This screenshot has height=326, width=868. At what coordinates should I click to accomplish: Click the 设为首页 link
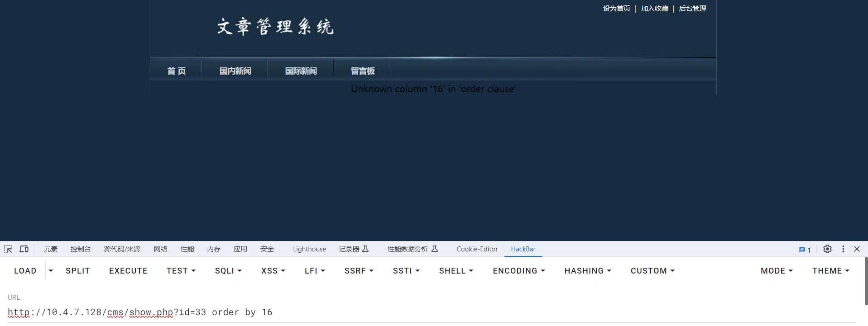(x=616, y=9)
